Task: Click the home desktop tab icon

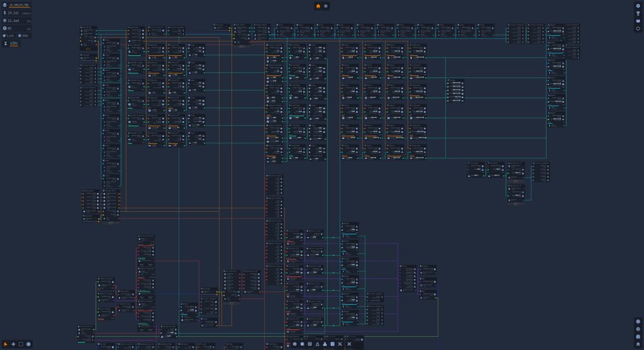Action: (318, 6)
